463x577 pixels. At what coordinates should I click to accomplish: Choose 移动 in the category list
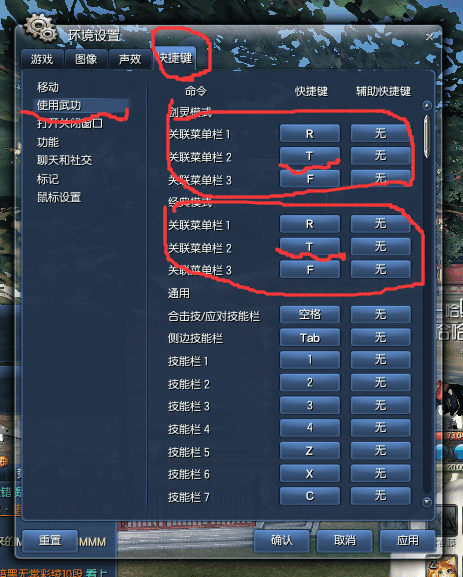click(48, 87)
